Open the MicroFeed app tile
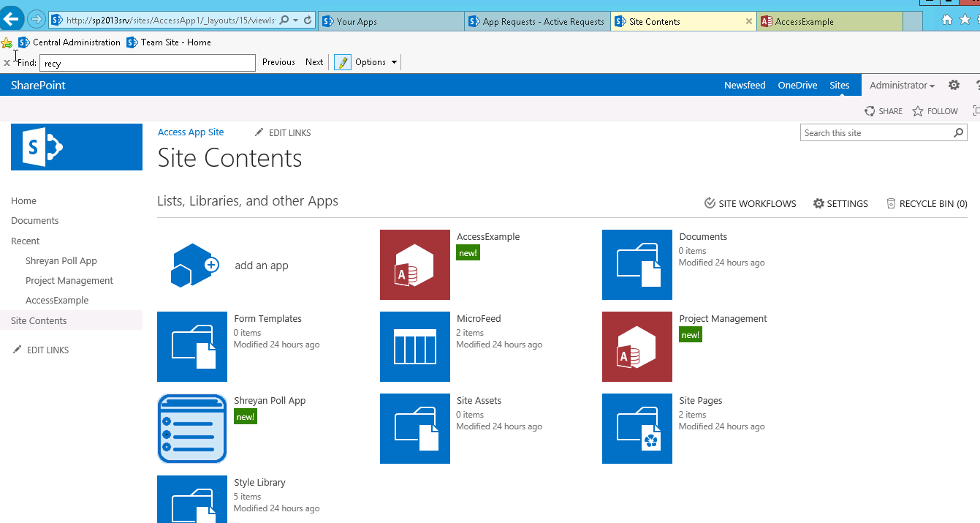The image size is (980, 523). tap(414, 347)
